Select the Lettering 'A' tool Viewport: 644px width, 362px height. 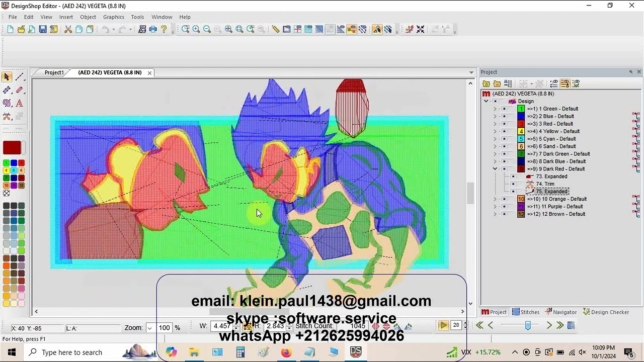pyautogui.click(x=20, y=103)
